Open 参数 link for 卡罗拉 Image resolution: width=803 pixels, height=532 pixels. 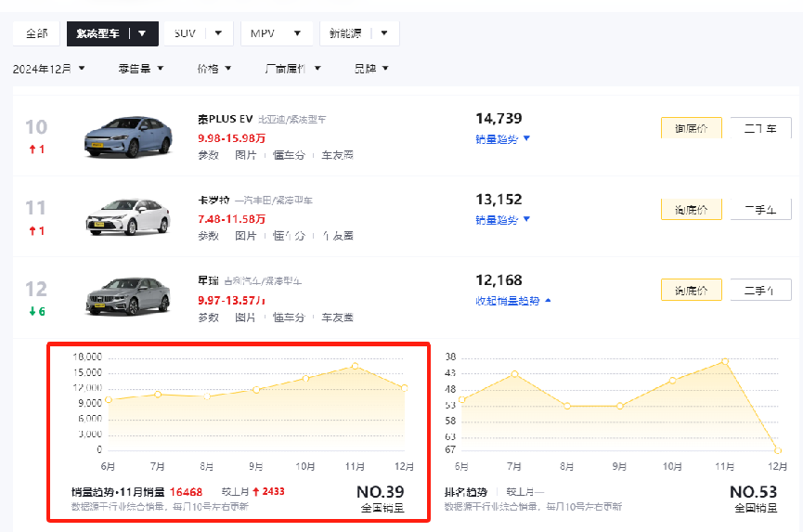(x=209, y=236)
